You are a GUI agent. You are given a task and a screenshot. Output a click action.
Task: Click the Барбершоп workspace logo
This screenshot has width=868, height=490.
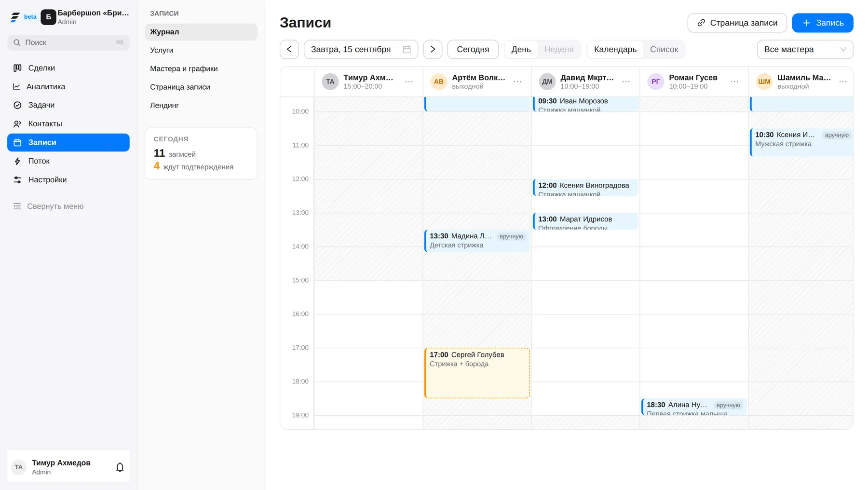tap(48, 17)
